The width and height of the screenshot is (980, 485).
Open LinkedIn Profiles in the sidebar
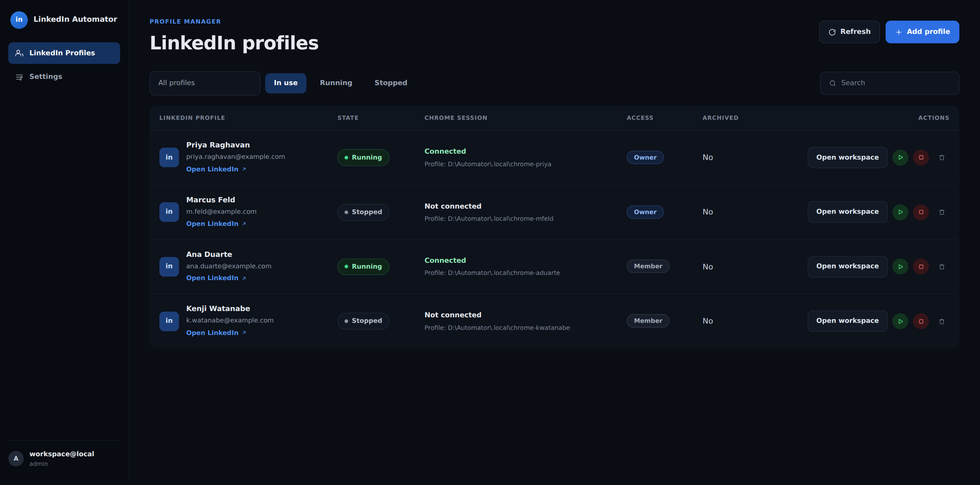pos(64,53)
